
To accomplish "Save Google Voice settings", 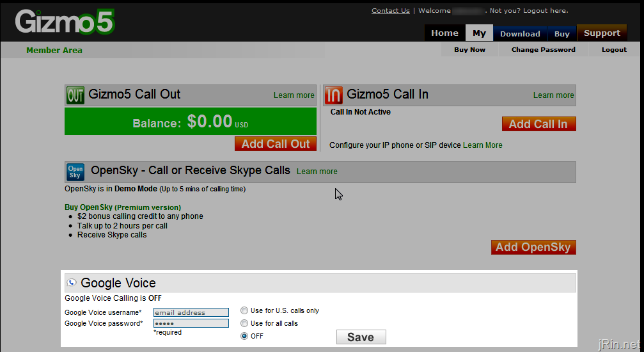I will [x=361, y=337].
